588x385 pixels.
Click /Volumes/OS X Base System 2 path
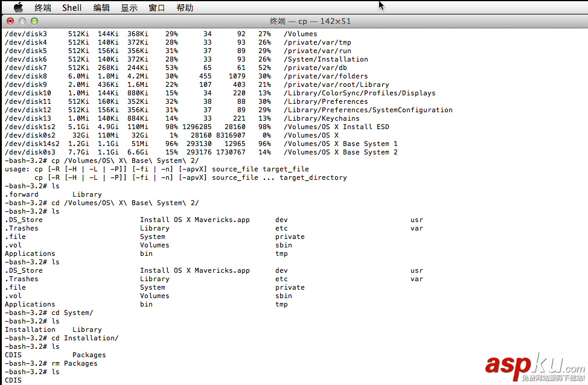(340, 152)
